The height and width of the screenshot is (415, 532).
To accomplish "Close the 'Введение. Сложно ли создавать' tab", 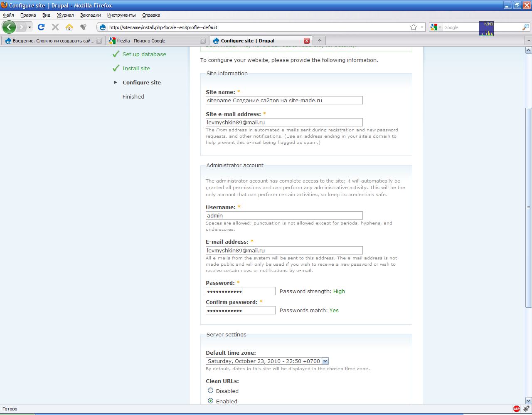I will (x=99, y=41).
